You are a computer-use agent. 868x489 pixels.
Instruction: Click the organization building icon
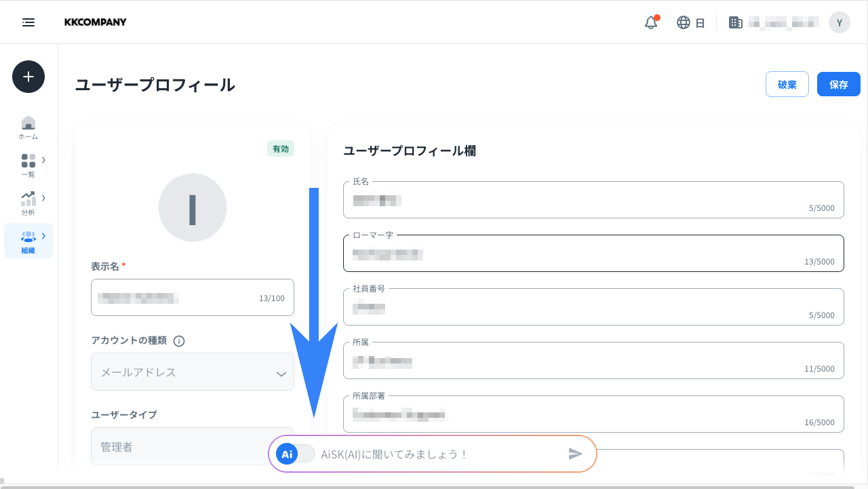pyautogui.click(x=736, y=22)
